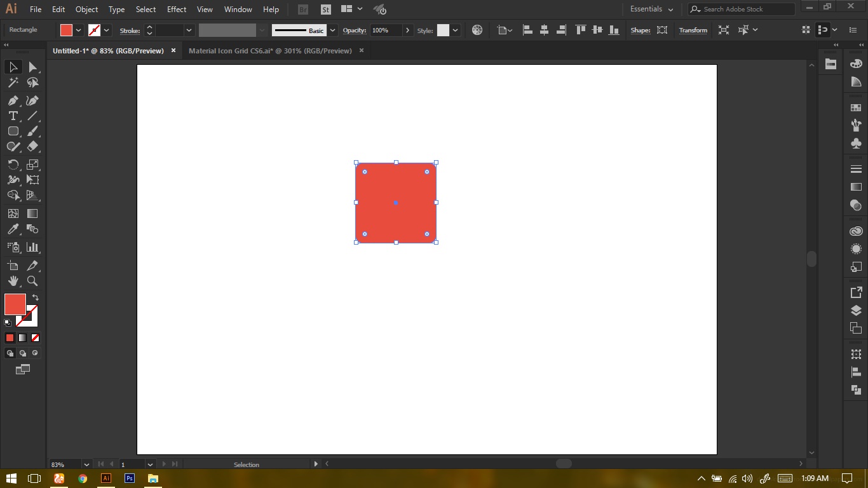Open the Window menu
868x488 pixels.
(238, 10)
